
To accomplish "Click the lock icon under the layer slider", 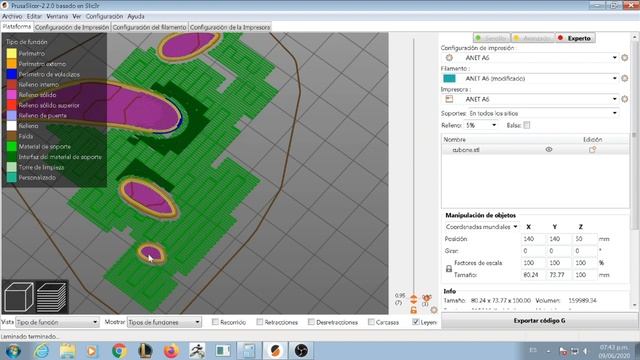I will point(413,310).
